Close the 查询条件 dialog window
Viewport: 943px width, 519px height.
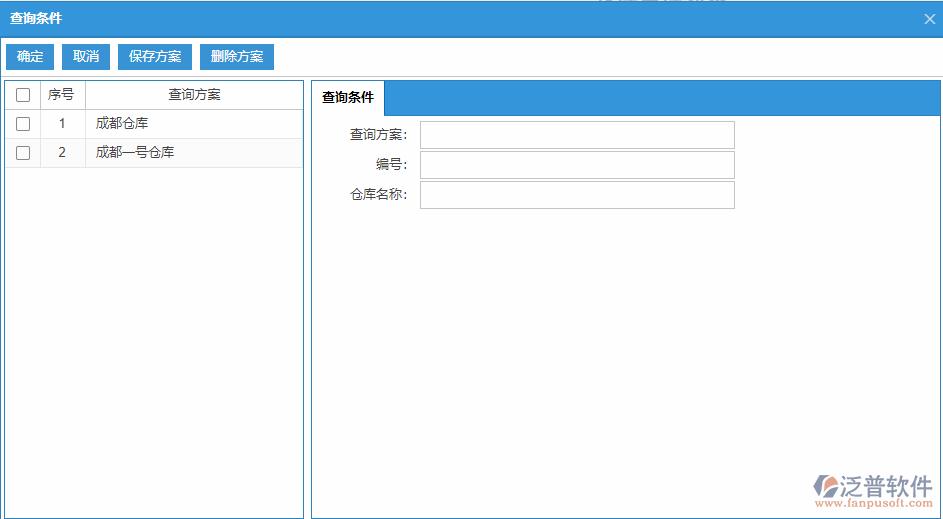[929, 19]
